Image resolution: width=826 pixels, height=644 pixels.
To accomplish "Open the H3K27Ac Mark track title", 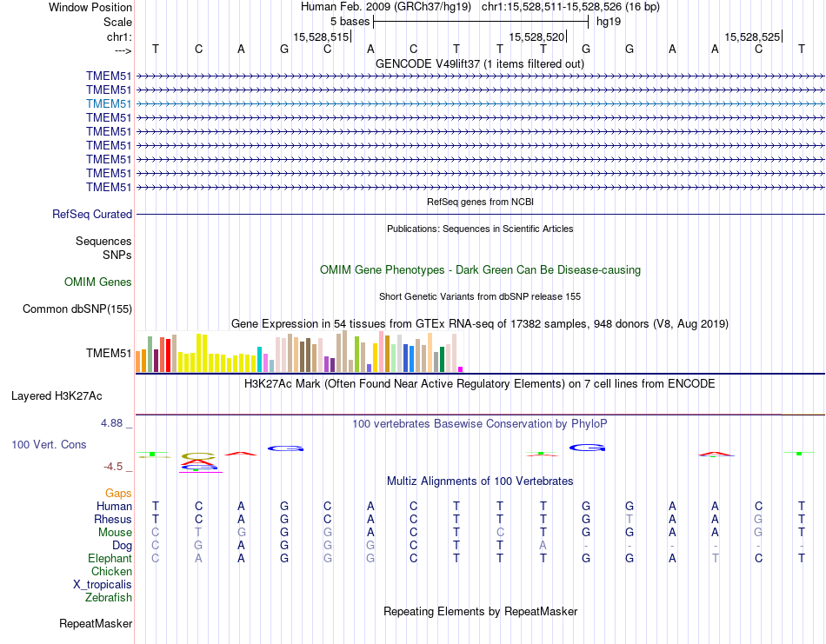I will 480,383.
